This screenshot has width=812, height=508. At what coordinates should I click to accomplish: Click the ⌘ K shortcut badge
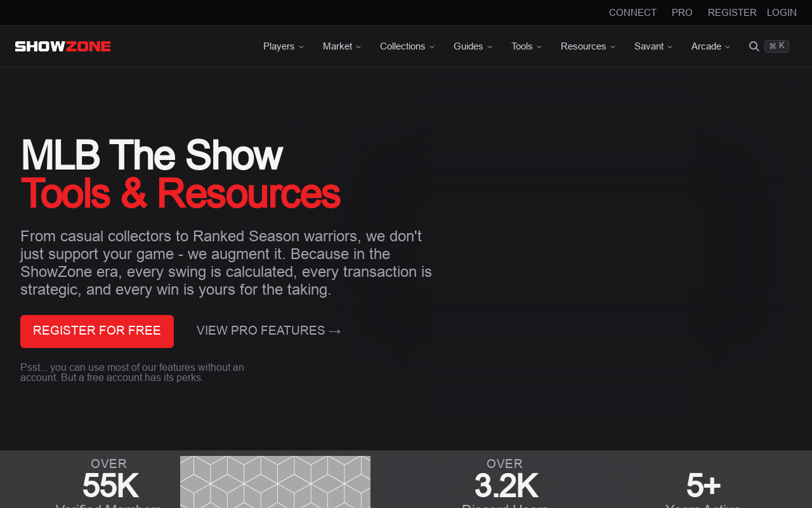(x=776, y=46)
